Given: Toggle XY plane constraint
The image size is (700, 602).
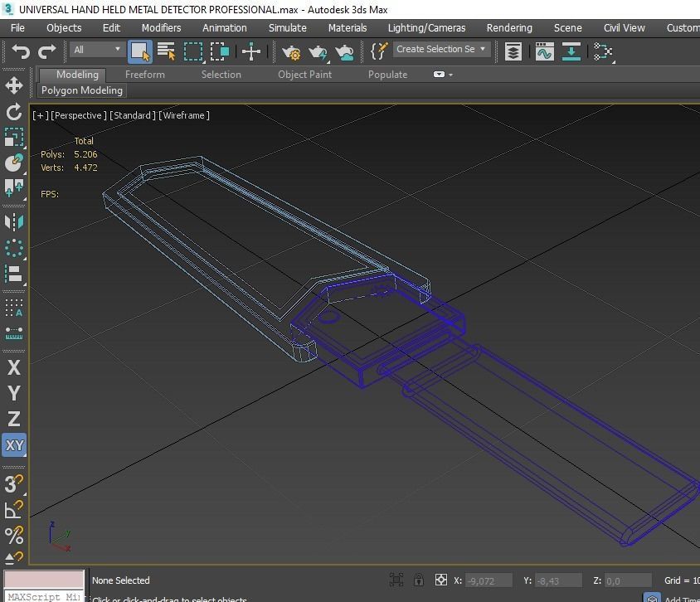Looking at the screenshot, I should click(14, 445).
